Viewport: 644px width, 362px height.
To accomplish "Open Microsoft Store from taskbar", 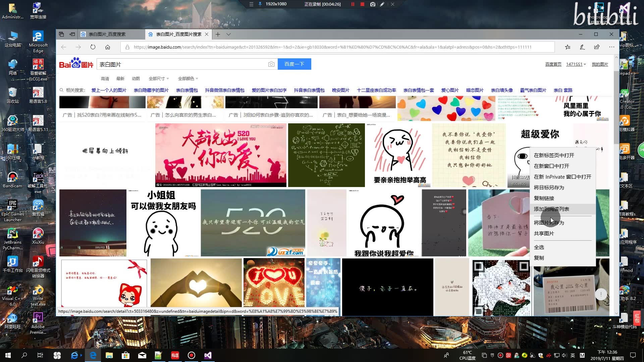I will tap(125, 355).
